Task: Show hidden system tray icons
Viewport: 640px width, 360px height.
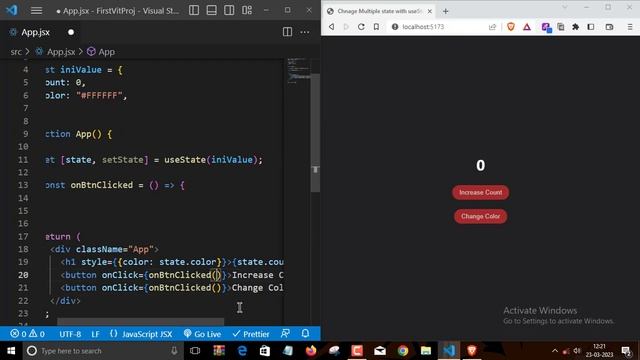Action: coord(554,351)
